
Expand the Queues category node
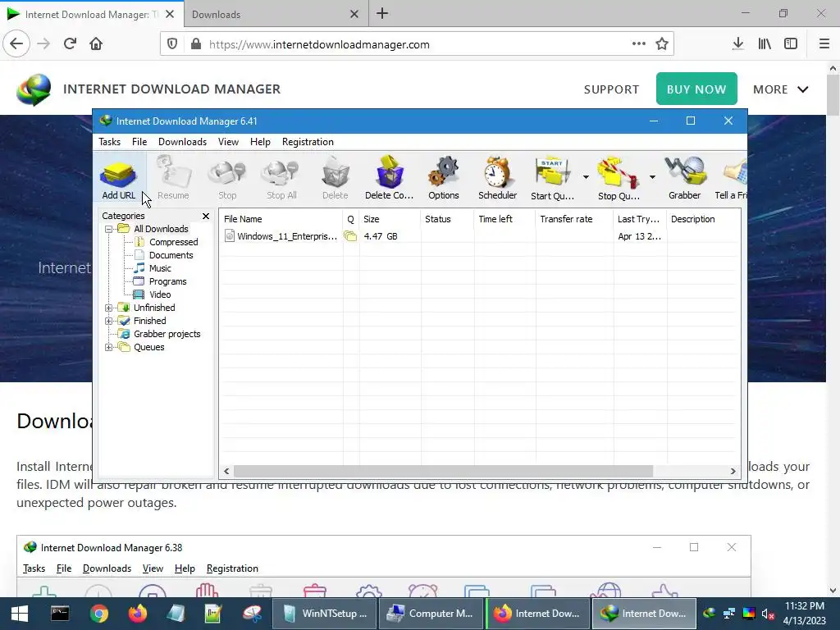coord(109,347)
